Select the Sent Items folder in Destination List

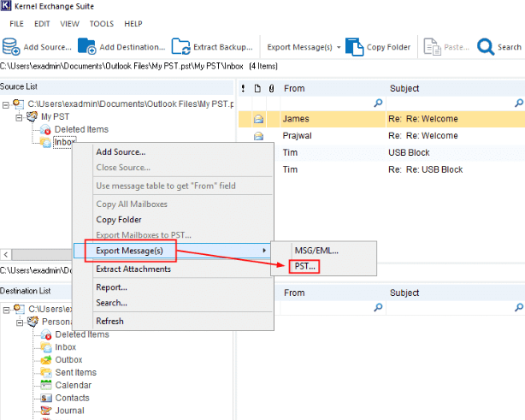[75, 372]
